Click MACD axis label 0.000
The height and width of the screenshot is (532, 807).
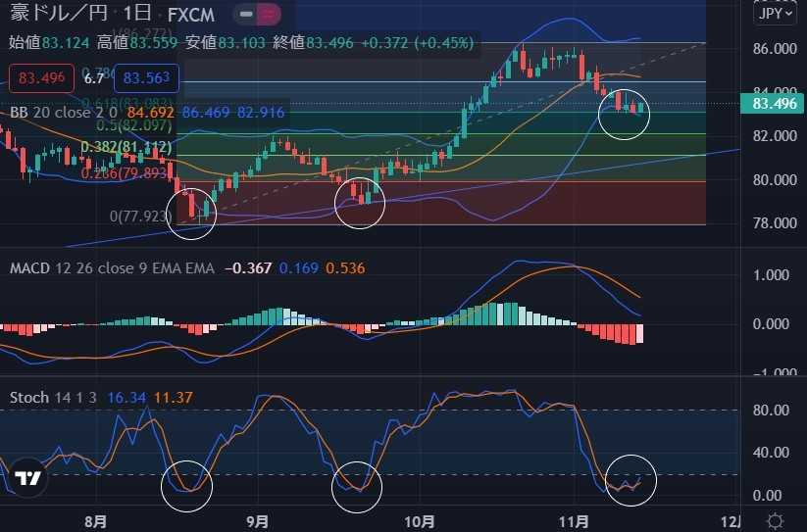[x=771, y=324]
